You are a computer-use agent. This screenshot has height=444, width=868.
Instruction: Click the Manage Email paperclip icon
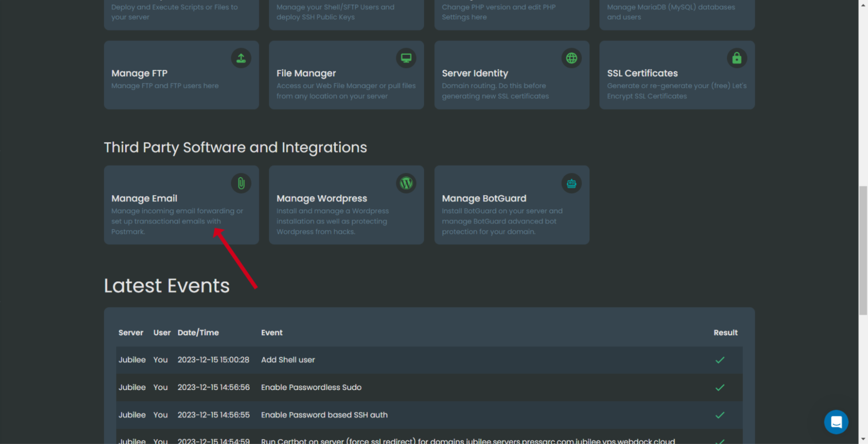(x=241, y=183)
